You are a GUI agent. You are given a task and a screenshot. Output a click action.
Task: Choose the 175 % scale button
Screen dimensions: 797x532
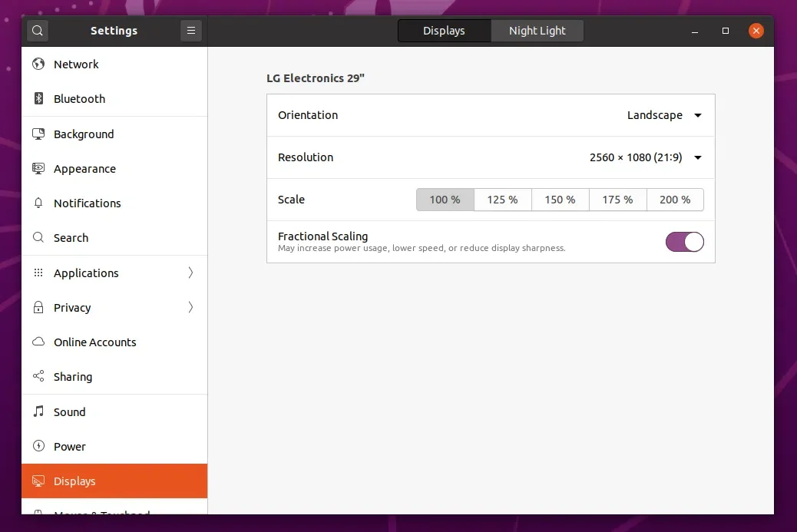click(x=617, y=200)
